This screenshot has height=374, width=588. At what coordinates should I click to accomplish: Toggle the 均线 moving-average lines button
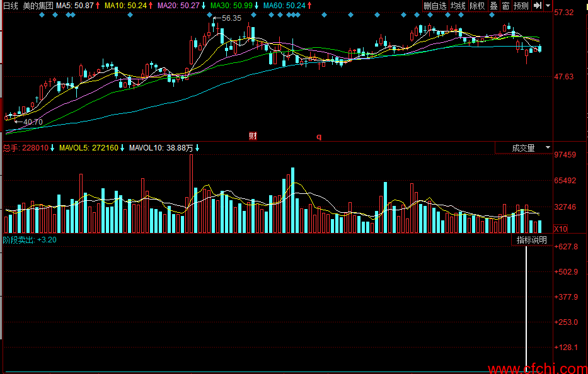point(458,6)
